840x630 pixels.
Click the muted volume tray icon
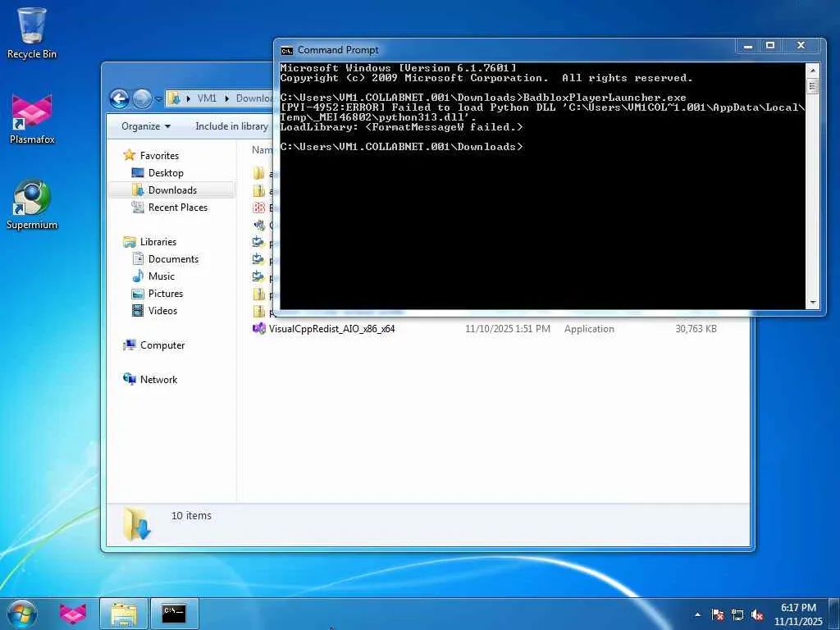pyautogui.click(x=757, y=614)
